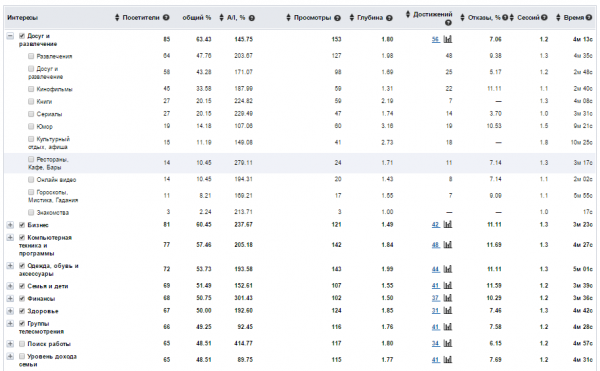Image resolution: width=600 pixels, height=371 pixels.
Task: Sort table by Сессий column
Action: pyautogui.click(x=512, y=18)
